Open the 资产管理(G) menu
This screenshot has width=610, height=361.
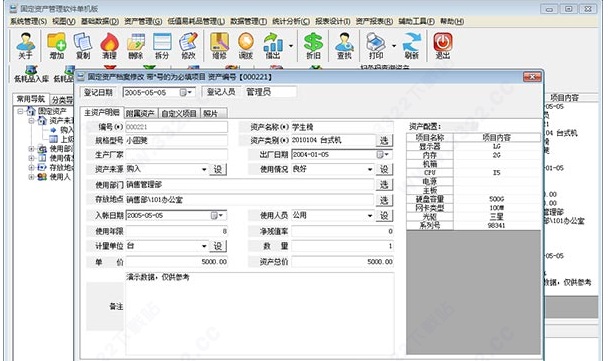[x=143, y=21]
